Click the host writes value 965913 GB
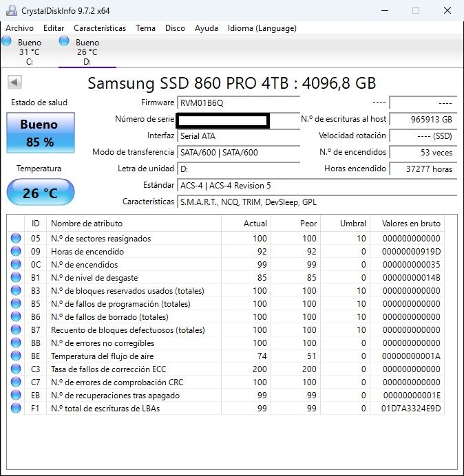 tap(423, 119)
